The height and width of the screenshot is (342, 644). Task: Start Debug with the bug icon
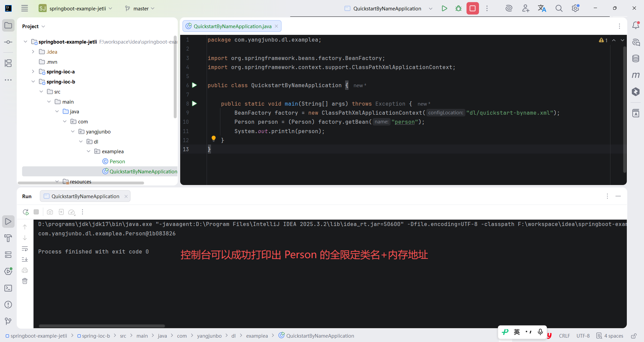tap(459, 8)
